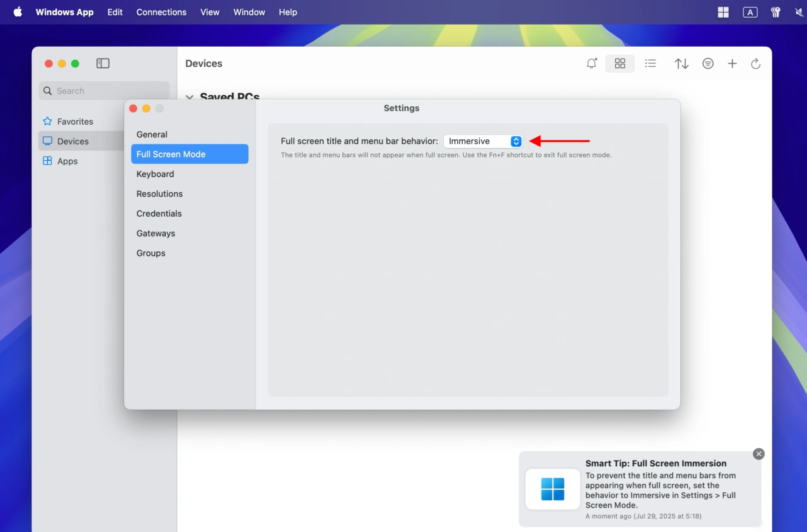Screen dimensions: 807x532
Task: Open the input source menu bar icon
Action: 750,12
